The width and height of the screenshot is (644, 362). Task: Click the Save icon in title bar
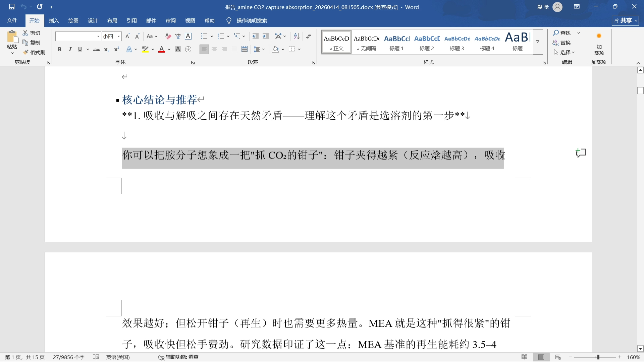tap(12, 7)
